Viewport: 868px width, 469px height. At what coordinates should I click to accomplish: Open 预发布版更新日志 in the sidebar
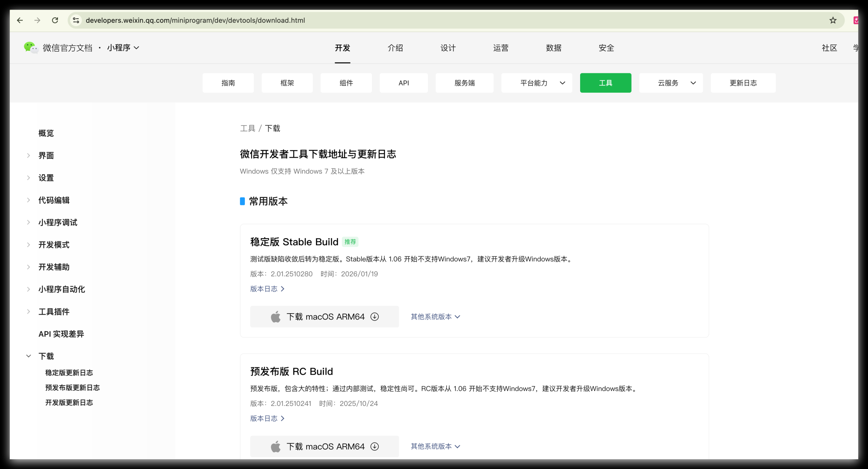(73, 388)
